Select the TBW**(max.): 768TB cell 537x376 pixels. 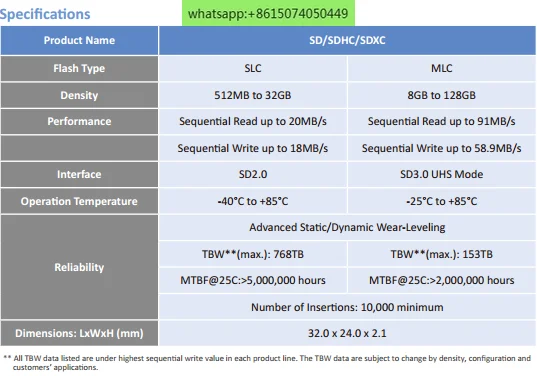tap(253, 254)
